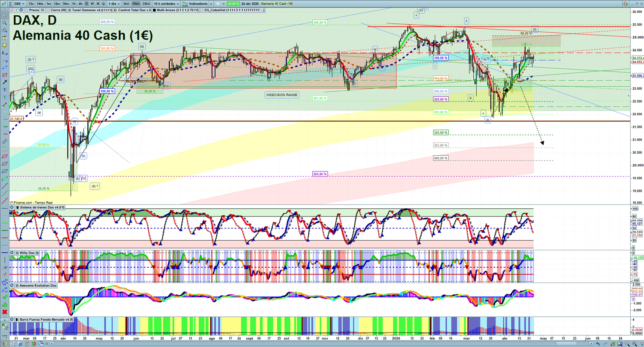
Task: Select the green horizontal line color tool
Action: (5, 222)
